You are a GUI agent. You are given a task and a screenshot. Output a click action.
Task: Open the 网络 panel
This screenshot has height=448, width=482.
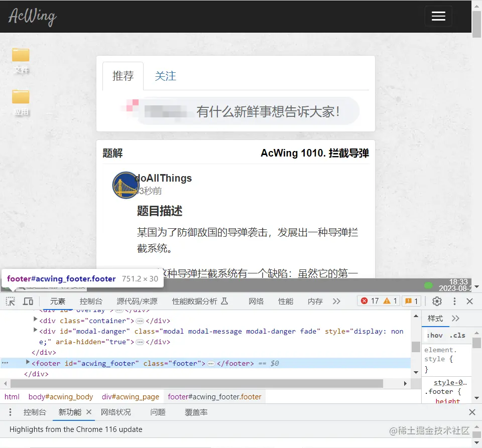click(256, 301)
